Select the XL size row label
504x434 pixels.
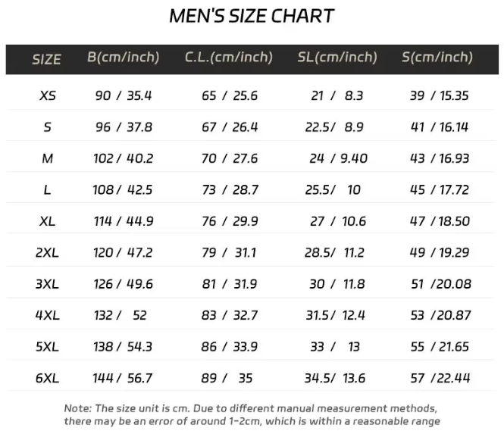click(47, 221)
